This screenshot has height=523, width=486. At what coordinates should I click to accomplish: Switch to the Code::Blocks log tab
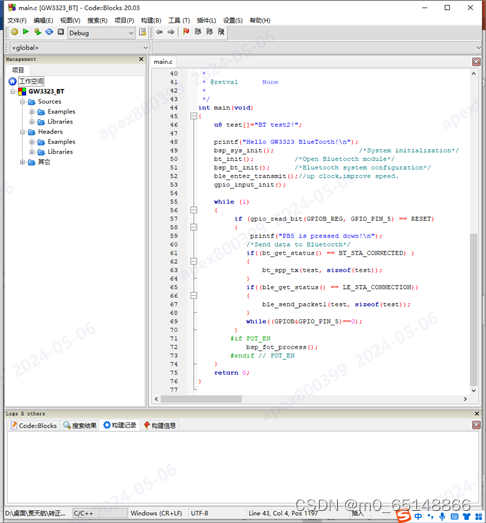pyautogui.click(x=34, y=425)
